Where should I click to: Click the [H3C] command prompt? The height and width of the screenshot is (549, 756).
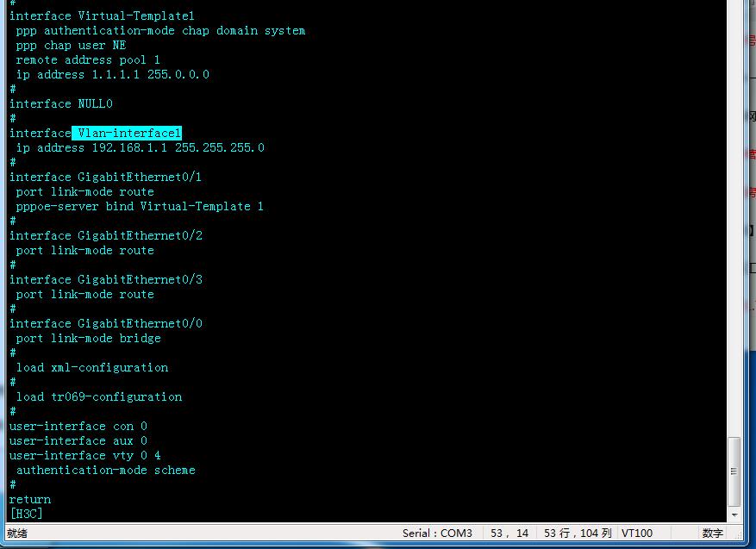26,514
